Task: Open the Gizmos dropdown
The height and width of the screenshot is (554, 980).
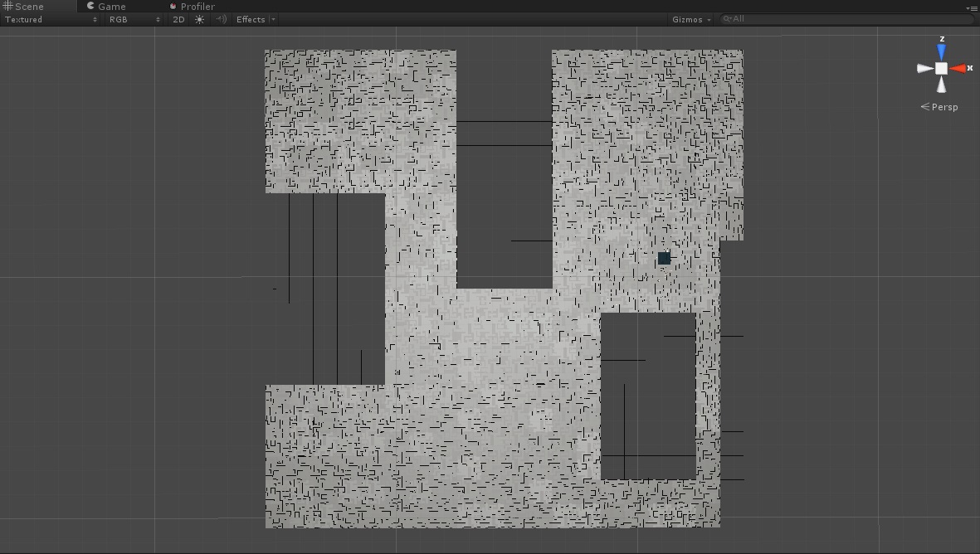Action: click(x=692, y=19)
